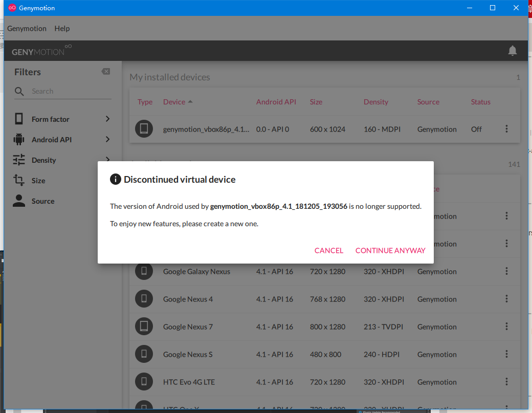
Task: Minimize the Genymotion window
Action: pos(469,8)
